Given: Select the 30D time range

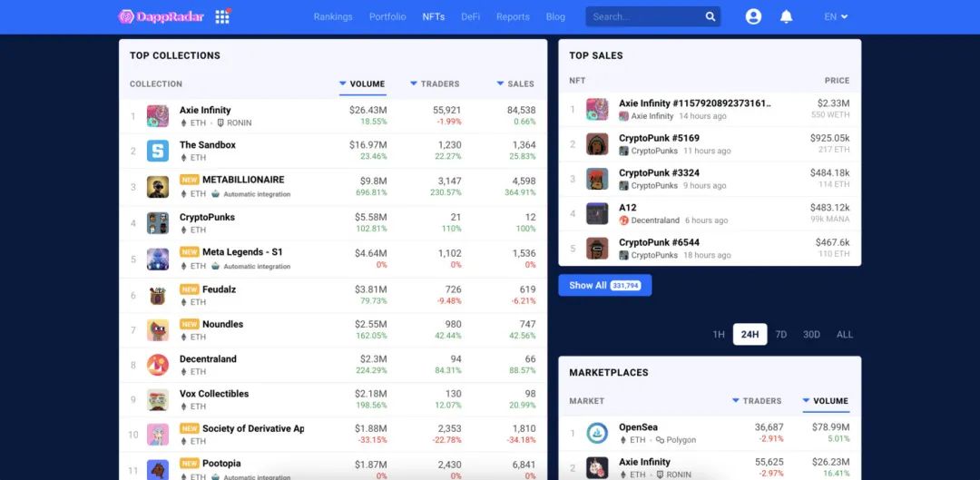Looking at the screenshot, I should click(811, 335).
